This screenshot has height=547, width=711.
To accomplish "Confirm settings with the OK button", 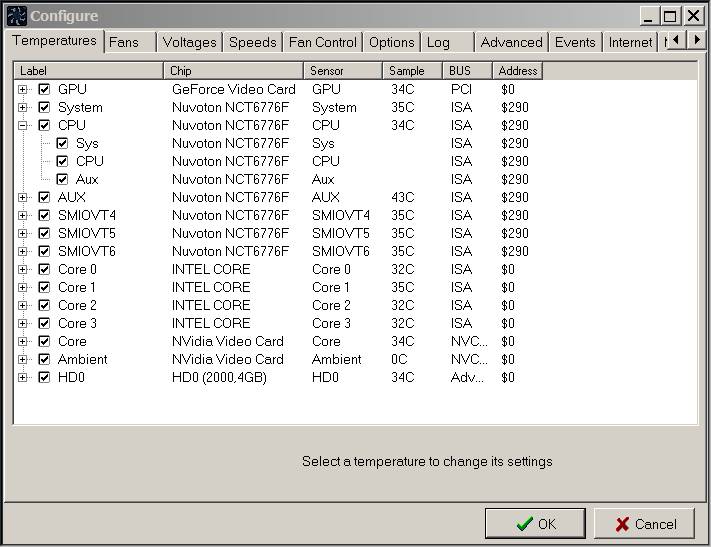I will pyautogui.click(x=535, y=524).
